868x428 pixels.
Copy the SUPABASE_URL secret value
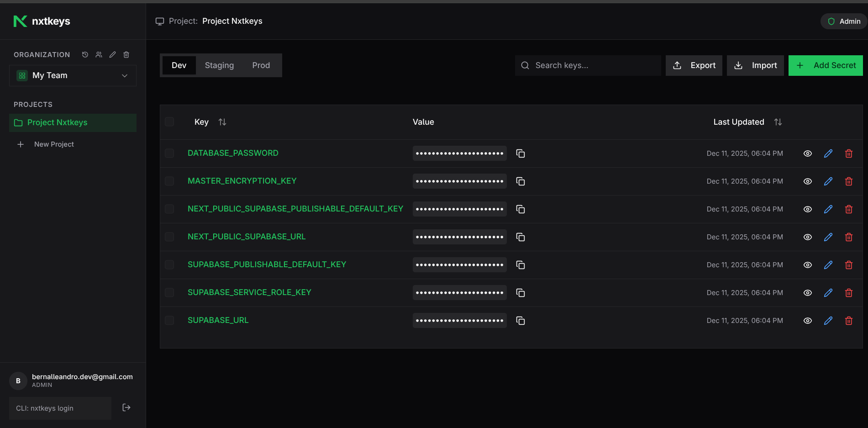[521, 320]
